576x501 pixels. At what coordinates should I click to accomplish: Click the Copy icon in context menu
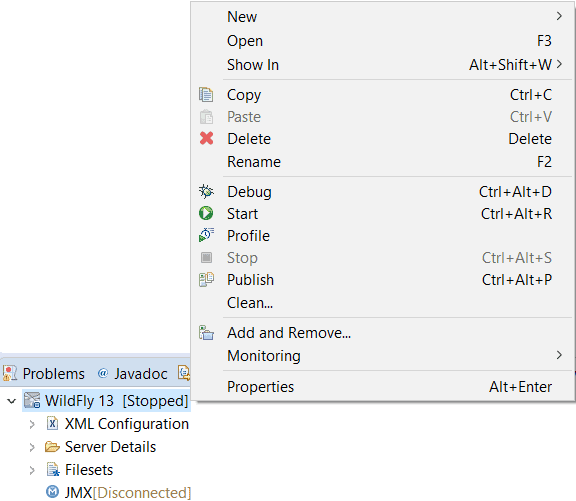coord(206,95)
